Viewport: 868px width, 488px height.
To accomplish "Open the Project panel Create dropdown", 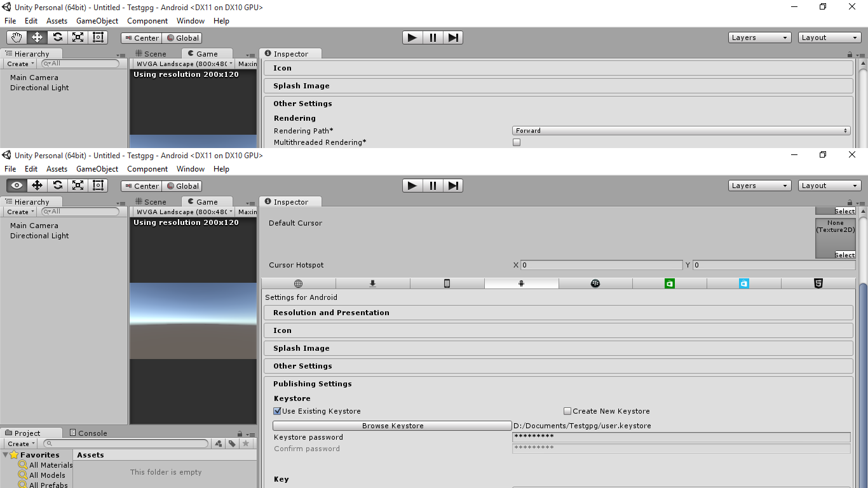I will point(21,444).
